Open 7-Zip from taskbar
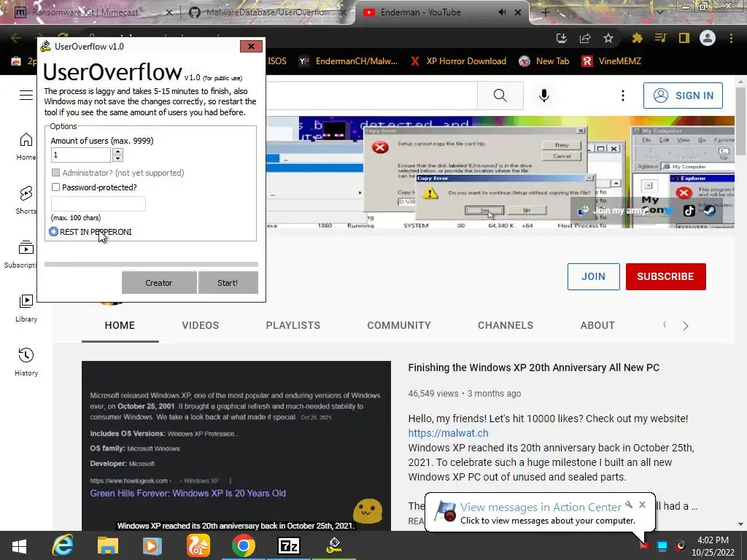The height and width of the screenshot is (560, 747). point(289,545)
